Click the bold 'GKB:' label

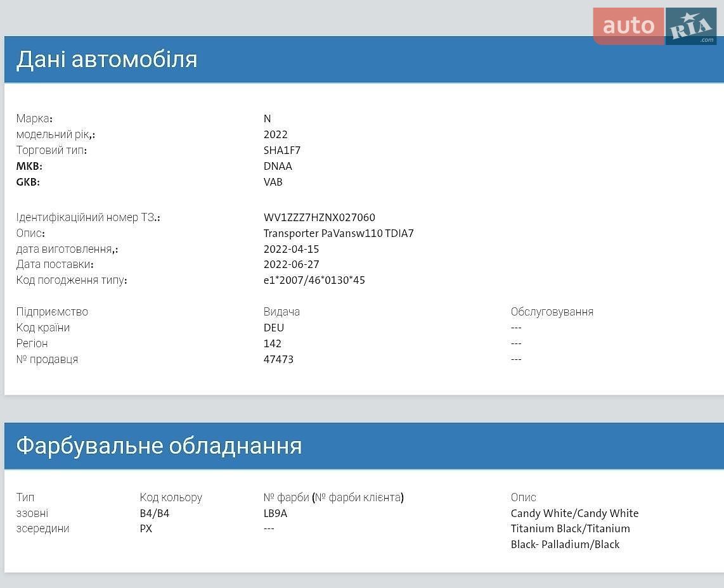click(28, 182)
